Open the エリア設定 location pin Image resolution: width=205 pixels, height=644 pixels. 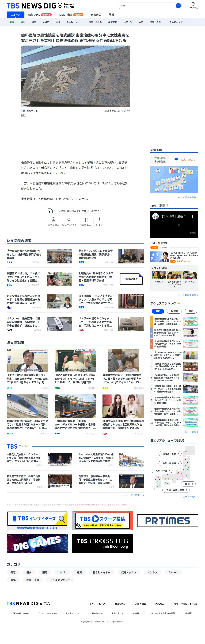193,5
